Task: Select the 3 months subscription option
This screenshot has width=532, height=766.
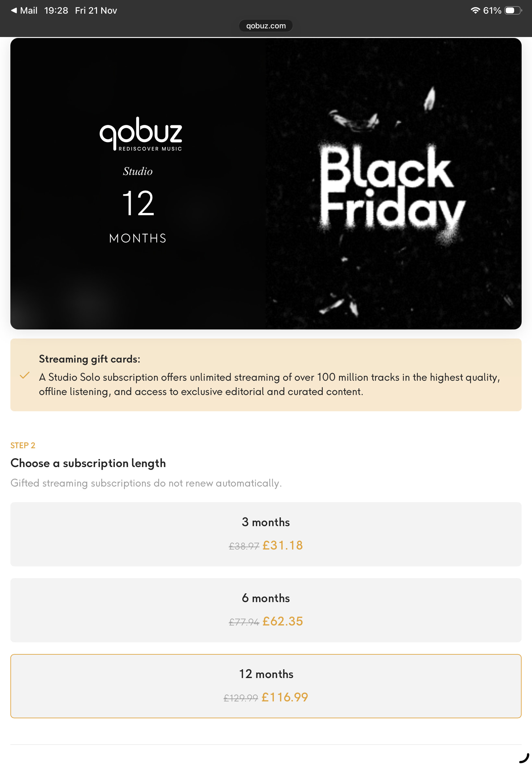Action: pyautogui.click(x=266, y=534)
